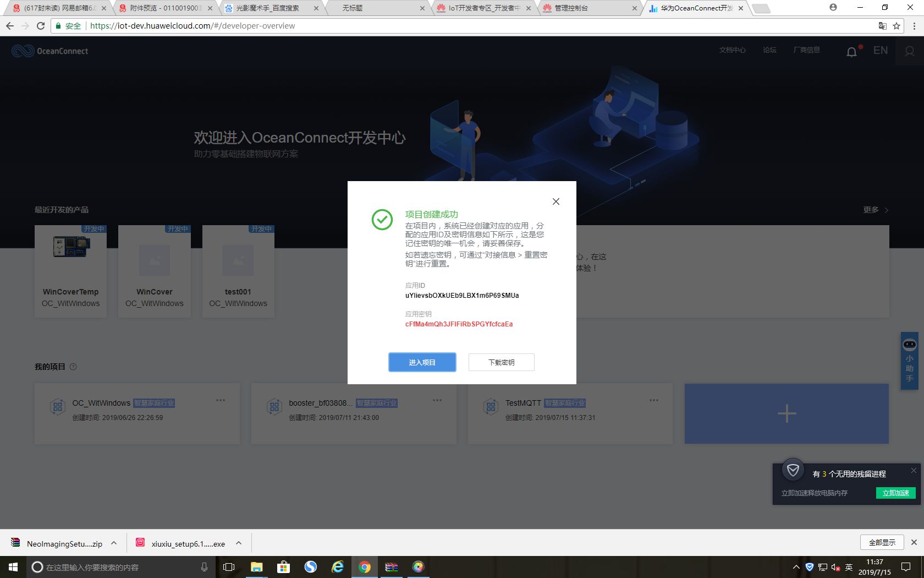924x578 pixels.
Task: Click the translate page icon
Action: click(x=883, y=26)
